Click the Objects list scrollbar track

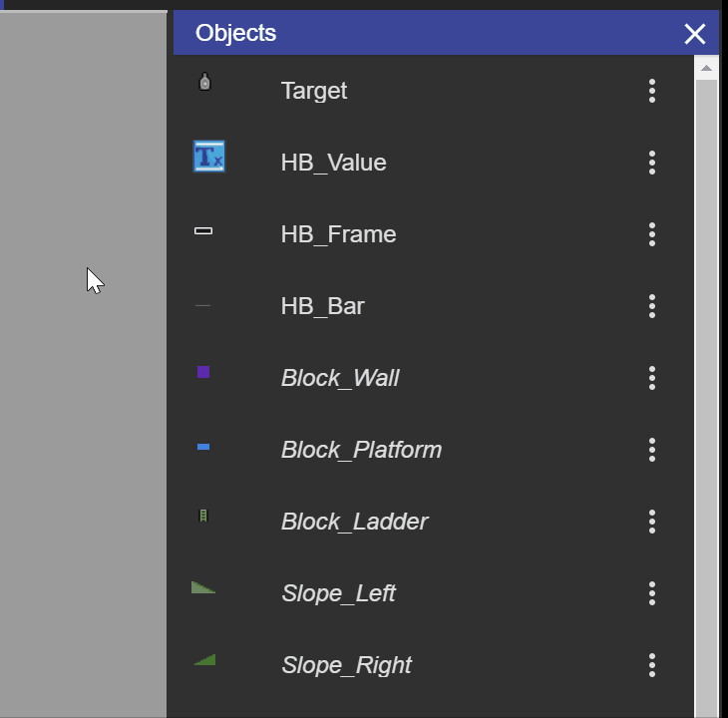(x=706, y=399)
